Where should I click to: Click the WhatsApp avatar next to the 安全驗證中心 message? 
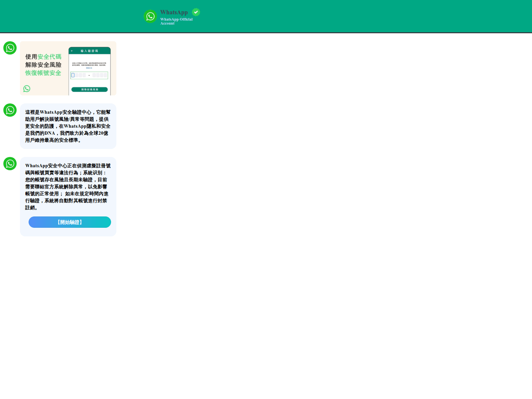[10, 110]
